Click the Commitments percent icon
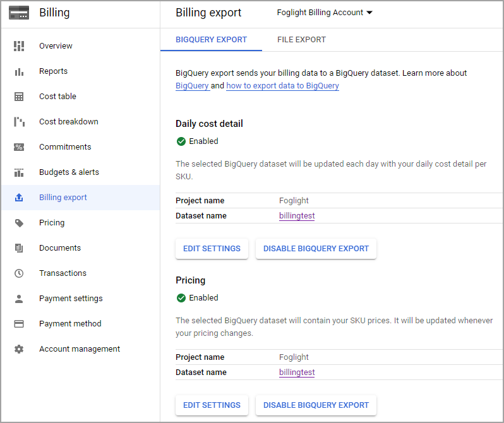Screen dimensions: 504x423 19,147
